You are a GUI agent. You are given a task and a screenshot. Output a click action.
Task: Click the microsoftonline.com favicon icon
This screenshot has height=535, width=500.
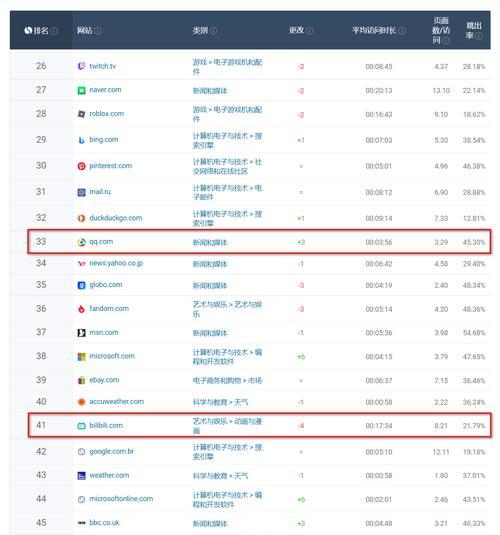coord(81,499)
